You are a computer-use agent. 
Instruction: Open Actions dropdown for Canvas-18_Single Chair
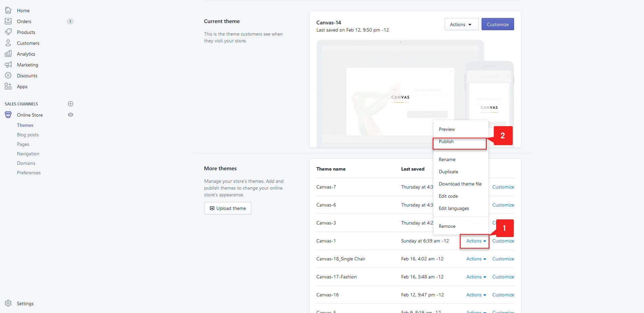coord(476,259)
